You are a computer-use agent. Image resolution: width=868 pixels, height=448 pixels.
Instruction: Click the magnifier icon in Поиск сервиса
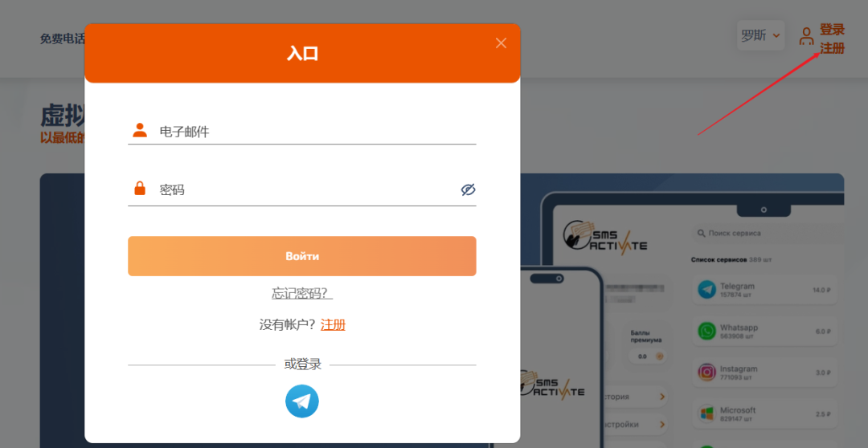pos(702,234)
